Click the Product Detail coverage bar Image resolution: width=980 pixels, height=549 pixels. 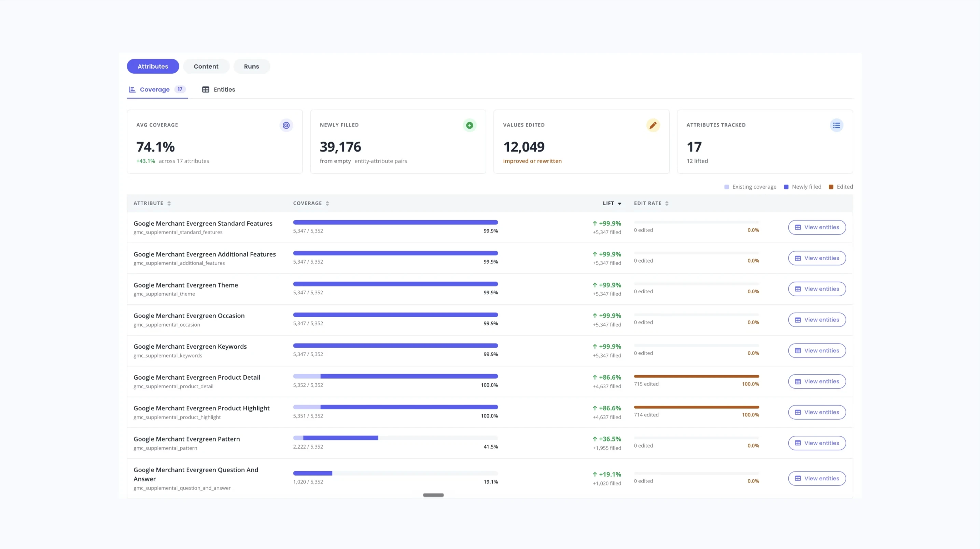(395, 376)
